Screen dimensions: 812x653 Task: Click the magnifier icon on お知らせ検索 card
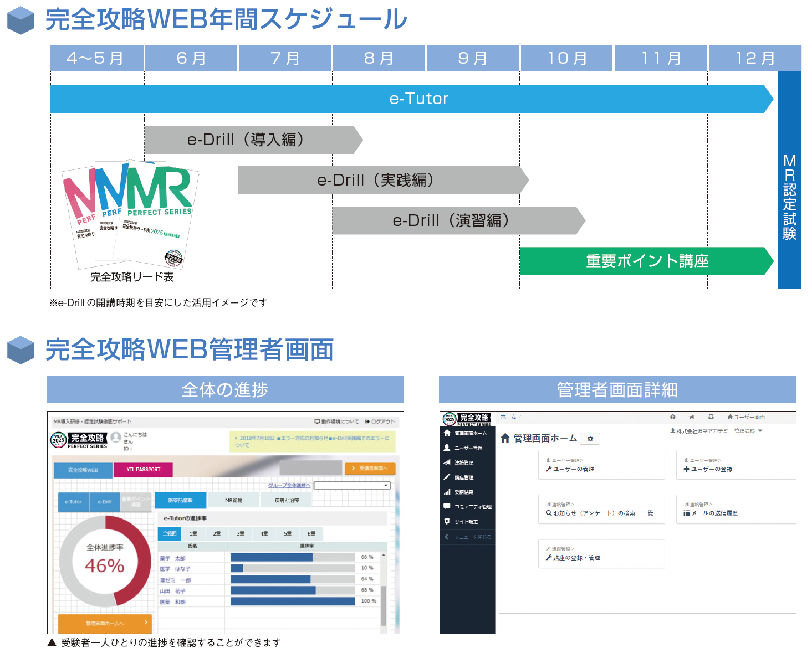click(x=548, y=513)
